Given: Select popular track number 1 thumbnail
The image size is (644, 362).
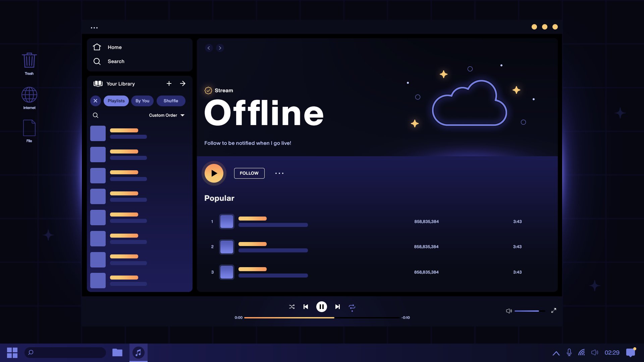Looking at the screenshot, I should pos(227,222).
